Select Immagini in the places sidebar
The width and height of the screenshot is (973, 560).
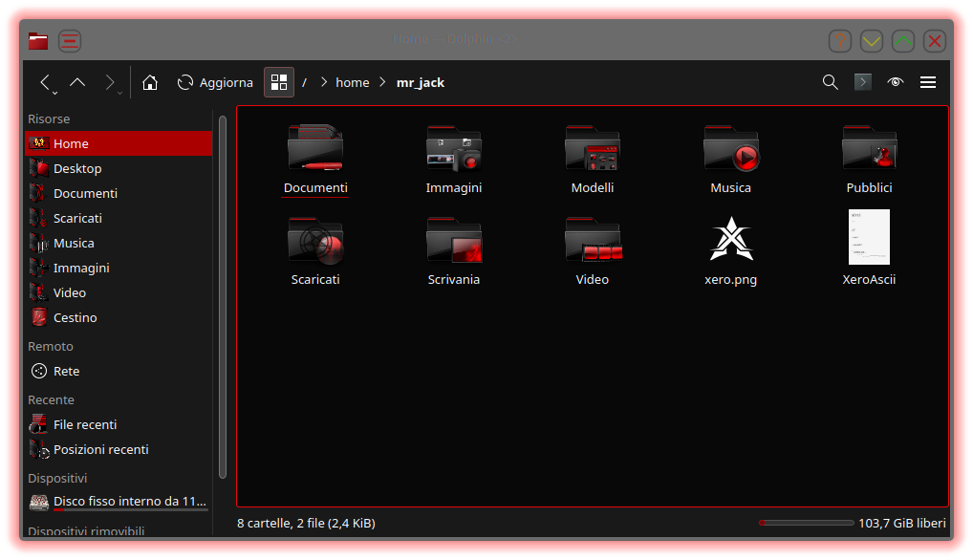[x=119, y=268]
